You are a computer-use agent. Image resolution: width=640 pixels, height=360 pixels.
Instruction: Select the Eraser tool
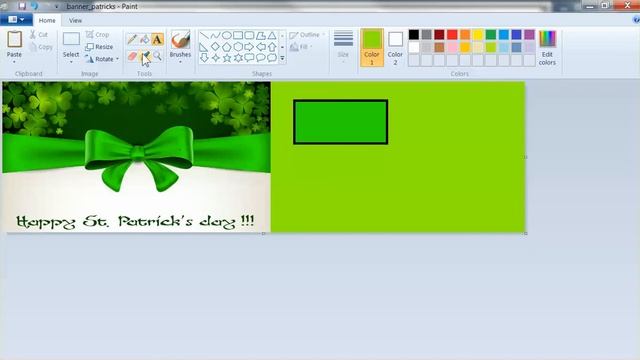tap(132, 56)
